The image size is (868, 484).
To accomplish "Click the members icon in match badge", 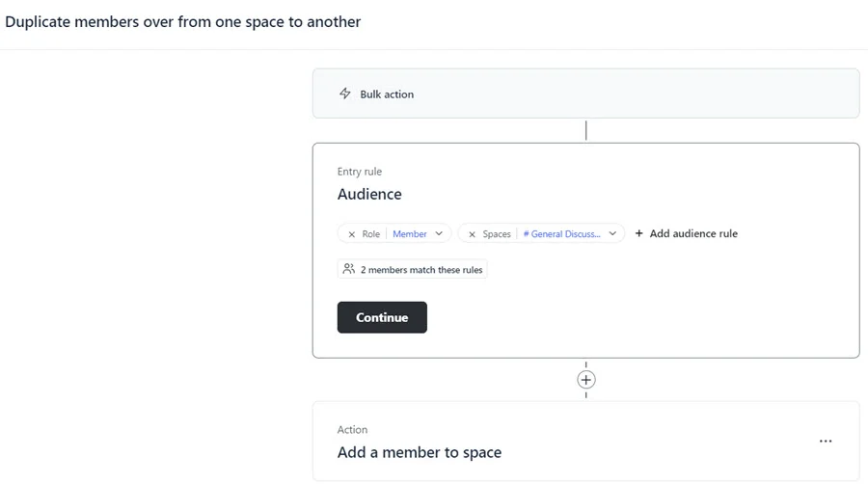I will tap(349, 270).
